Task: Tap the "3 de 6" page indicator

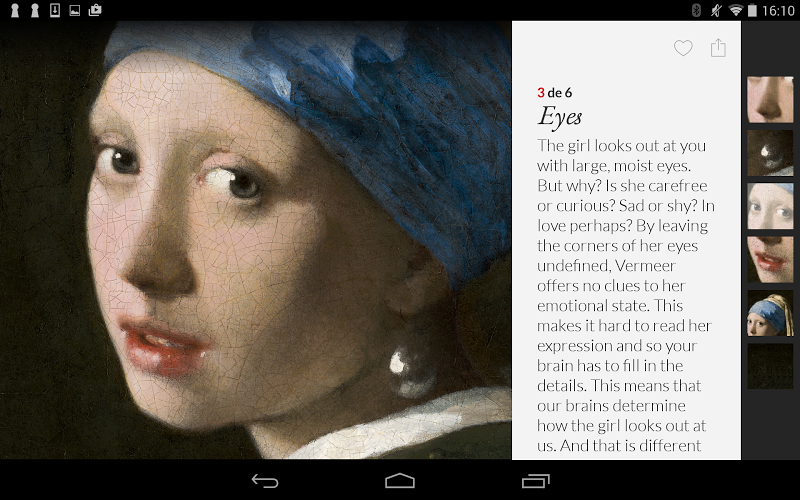Action: (x=555, y=93)
